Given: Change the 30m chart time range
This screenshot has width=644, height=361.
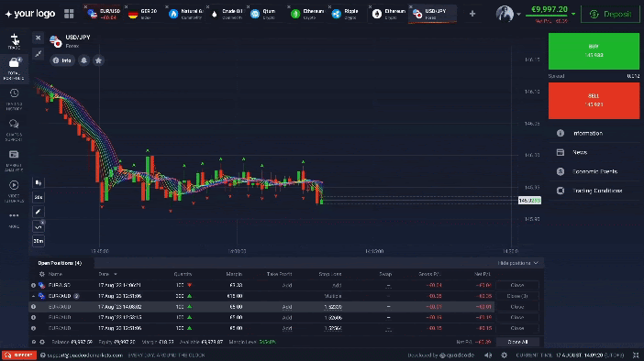Looking at the screenshot, I should [39, 241].
